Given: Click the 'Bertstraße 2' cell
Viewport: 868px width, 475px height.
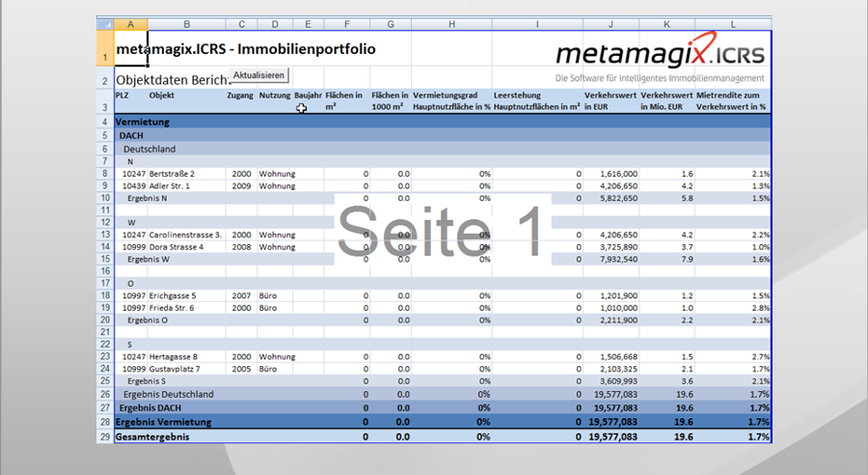Looking at the screenshot, I should click(186, 174).
